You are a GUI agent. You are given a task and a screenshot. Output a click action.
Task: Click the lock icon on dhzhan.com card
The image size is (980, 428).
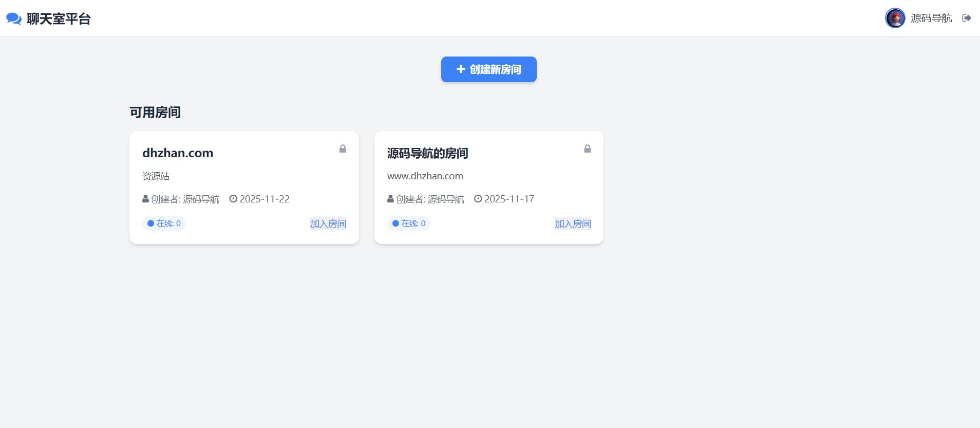click(343, 149)
